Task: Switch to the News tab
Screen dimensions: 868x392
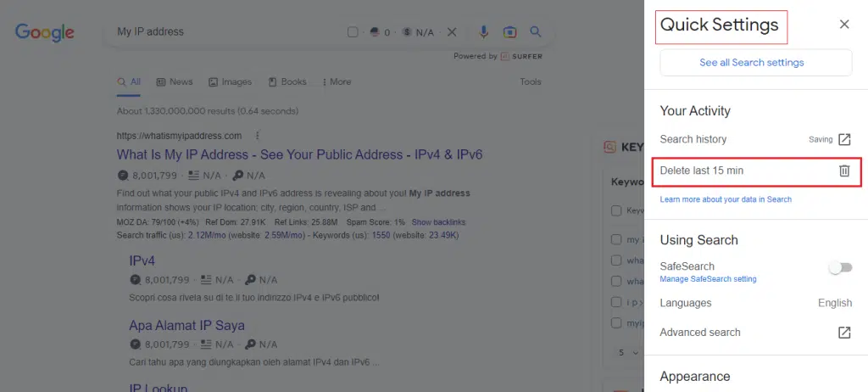Action: point(175,82)
